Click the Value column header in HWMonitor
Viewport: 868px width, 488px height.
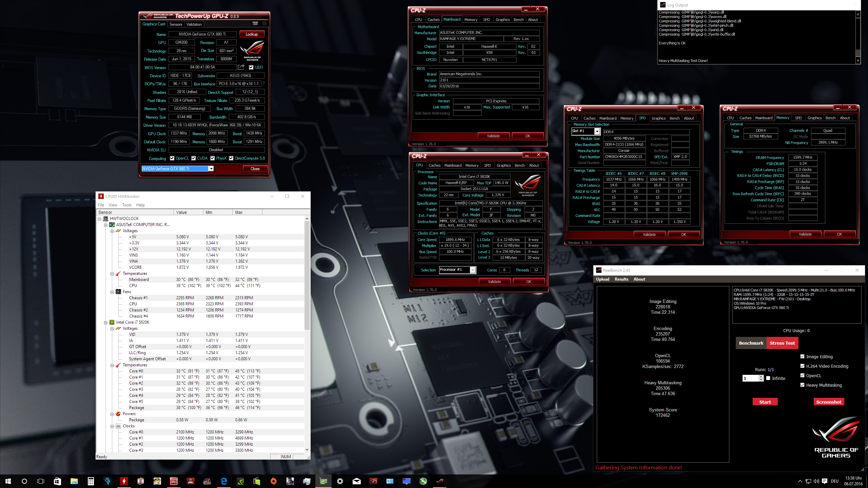coord(189,212)
